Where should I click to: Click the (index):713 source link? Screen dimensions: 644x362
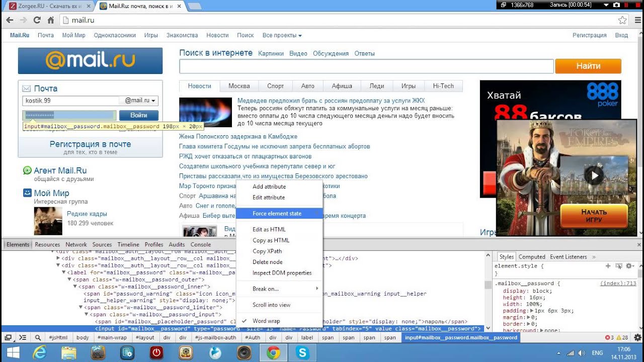pyautogui.click(x=618, y=284)
